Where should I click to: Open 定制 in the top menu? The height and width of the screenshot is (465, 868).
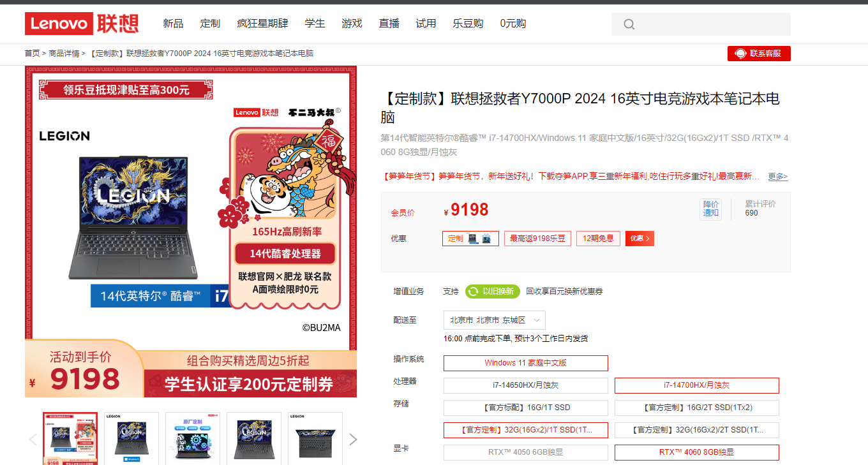click(x=210, y=24)
